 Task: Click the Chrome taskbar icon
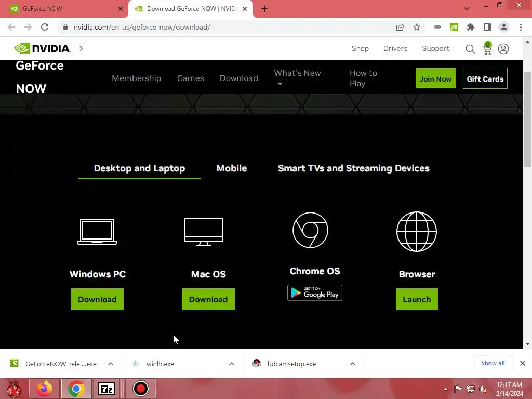tap(76, 389)
